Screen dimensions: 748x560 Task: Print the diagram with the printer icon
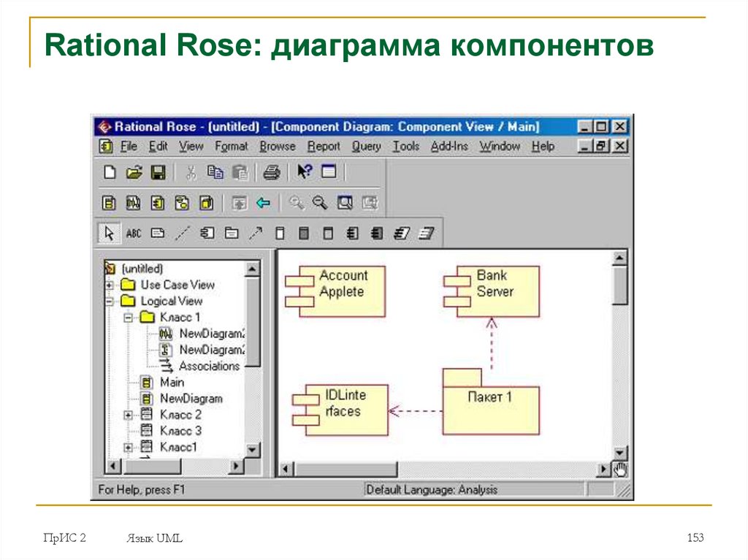point(272,172)
